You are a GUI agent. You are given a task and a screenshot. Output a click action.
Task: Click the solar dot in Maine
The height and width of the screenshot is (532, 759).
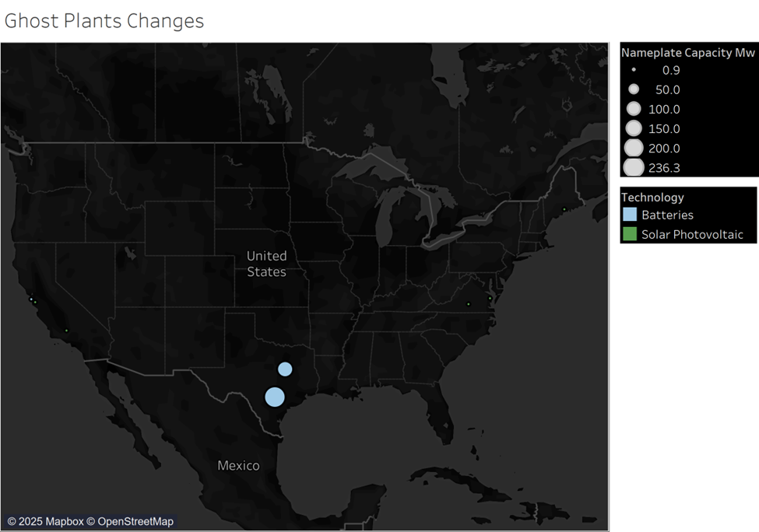point(564,208)
